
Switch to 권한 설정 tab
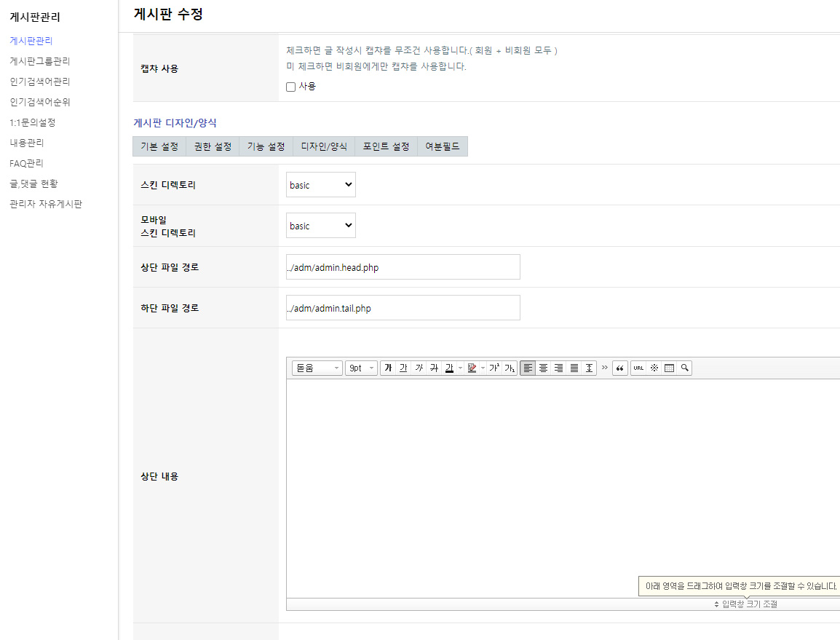coord(213,146)
